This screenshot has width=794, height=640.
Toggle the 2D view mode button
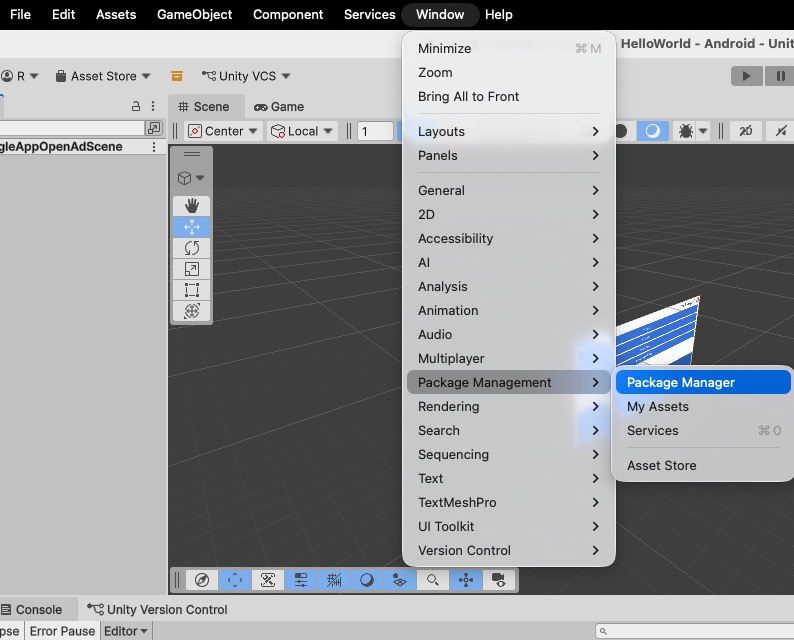tap(746, 131)
